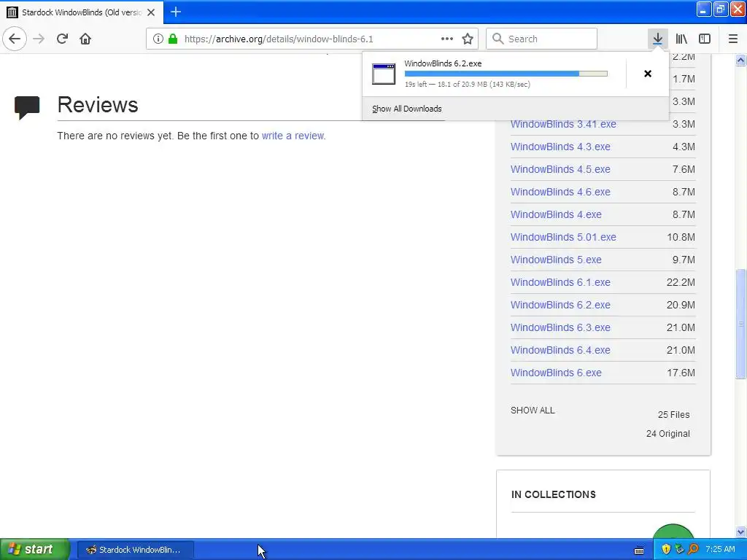The height and width of the screenshot is (560, 747).
Task: Click the vertical scrollbar thumb
Action: click(x=740, y=324)
